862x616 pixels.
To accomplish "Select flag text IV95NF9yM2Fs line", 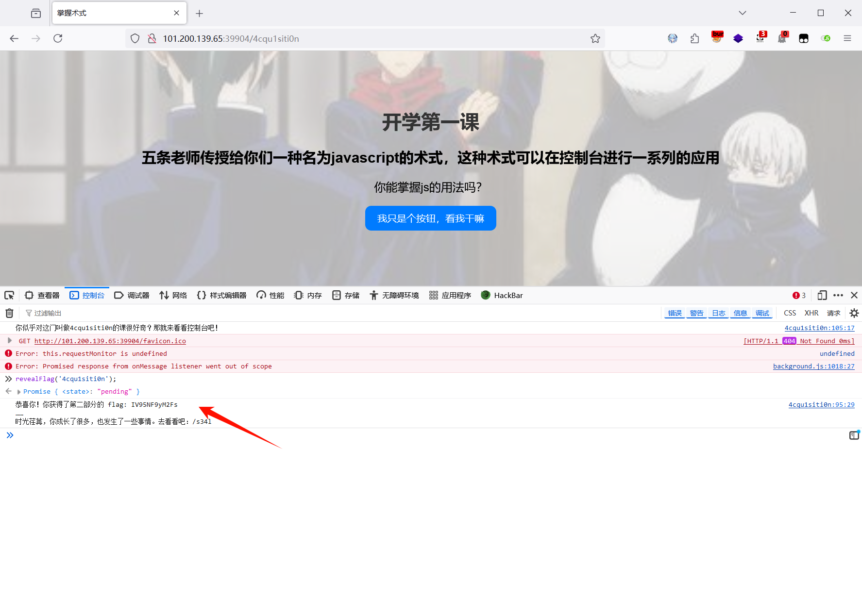I will (x=97, y=404).
